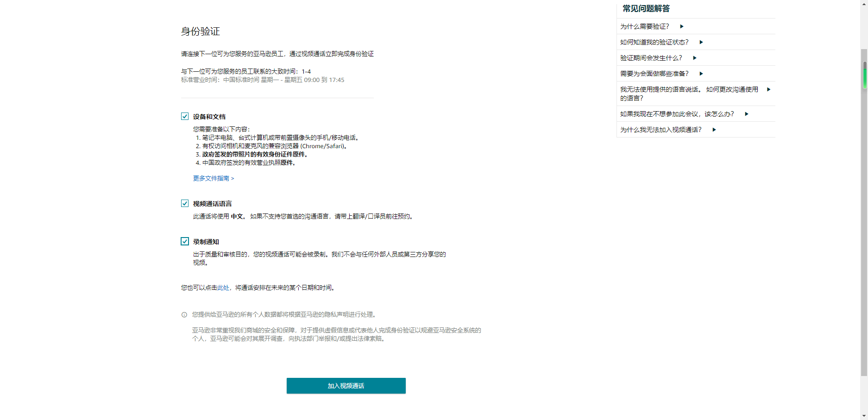Click the scroll down arrow of page scrollbar
The width and height of the screenshot is (868, 420).
click(864, 416)
